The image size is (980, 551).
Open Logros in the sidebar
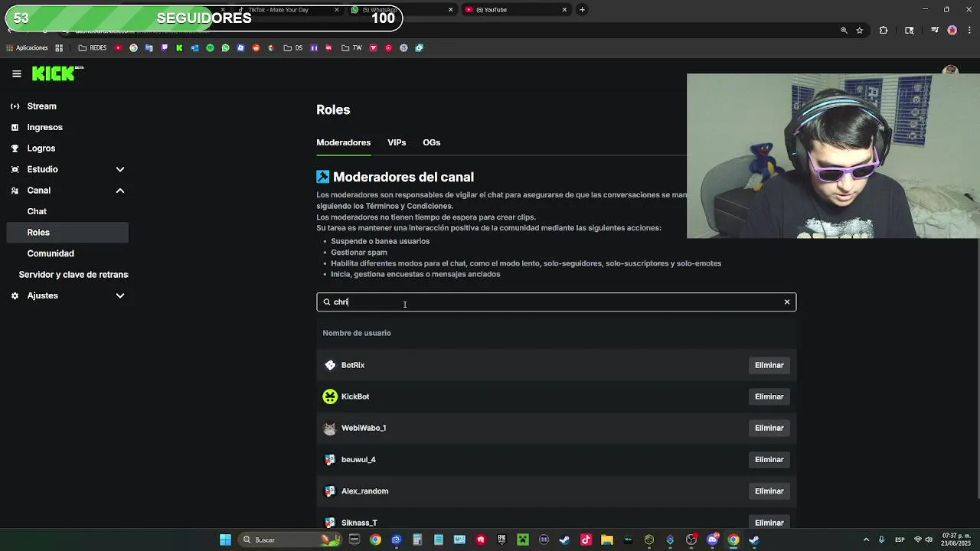coord(41,148)
